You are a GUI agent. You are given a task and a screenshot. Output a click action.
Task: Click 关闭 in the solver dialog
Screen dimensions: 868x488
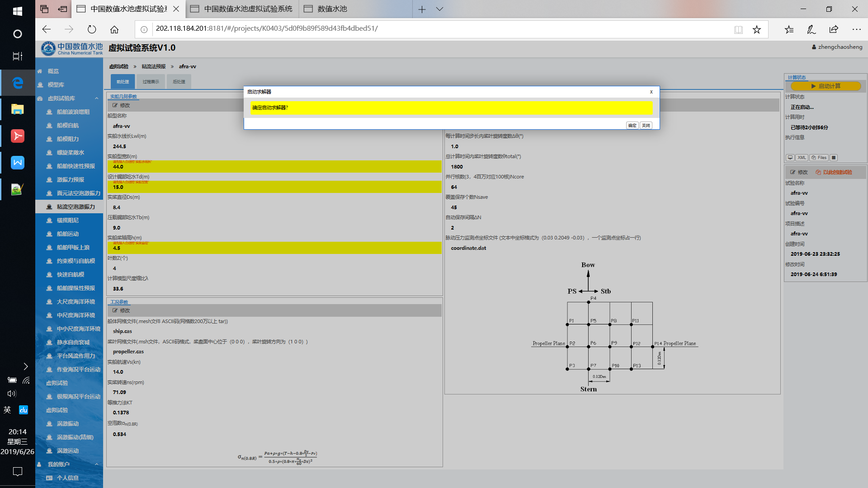(646, 126)
